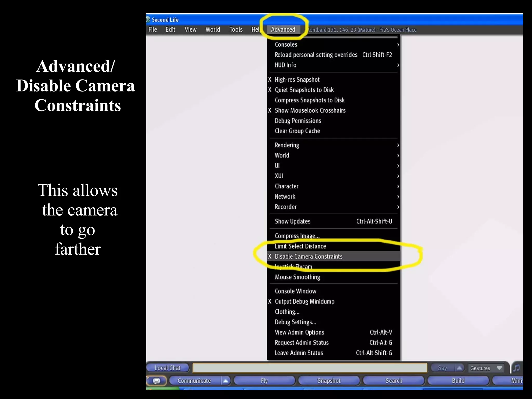The height and width of the screenshot is (399, 532).
Task: Expand the Recorder submenu
Action: pos(334,207)
